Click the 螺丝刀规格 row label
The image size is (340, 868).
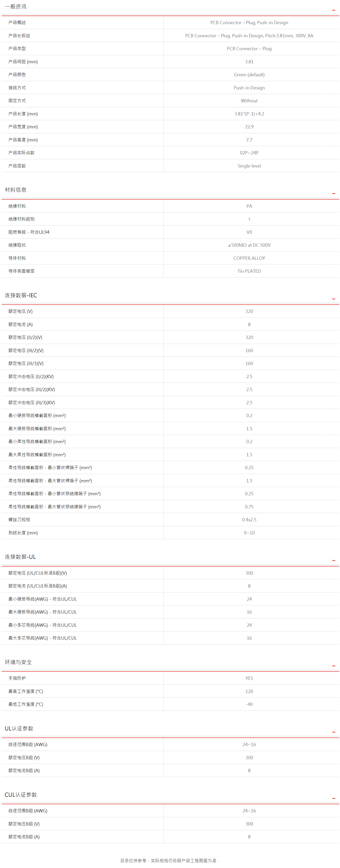click(x=19, y=520)
